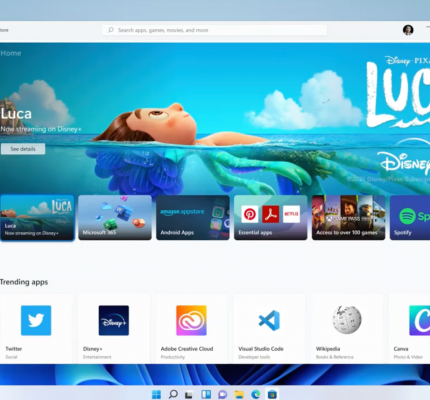Click the Books & Reference category label
The width and height of the screenshot is (430, 400).
tap(335, 357)
